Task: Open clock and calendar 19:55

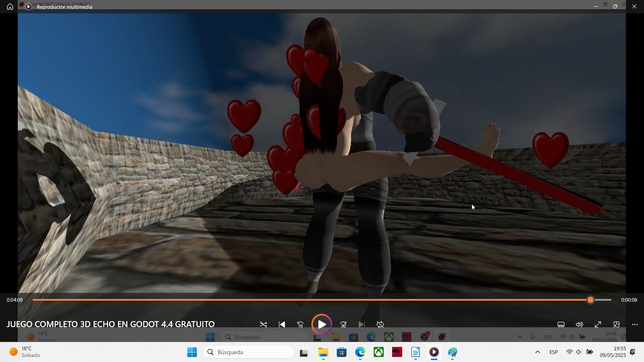Action: [x=613, y=352]
